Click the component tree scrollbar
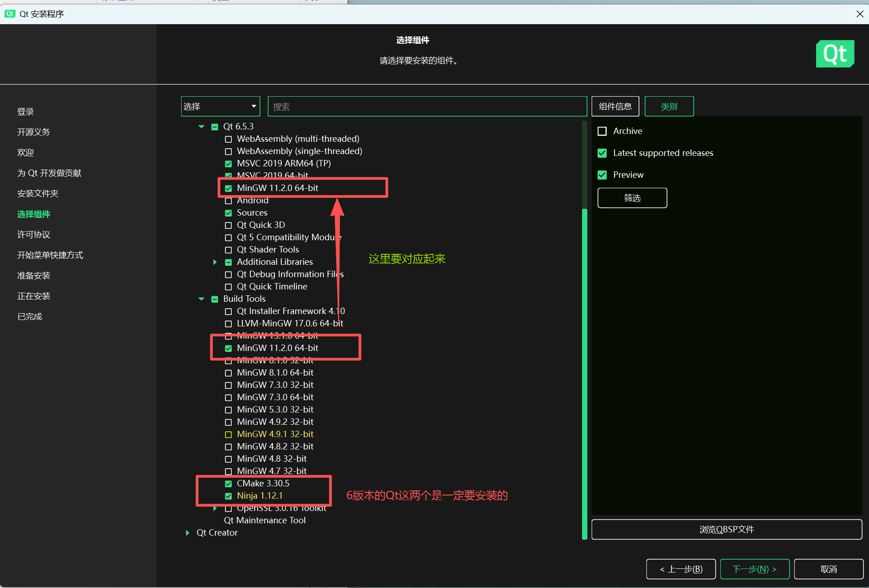Screen dimensions: 869x588 coord(585,374)
